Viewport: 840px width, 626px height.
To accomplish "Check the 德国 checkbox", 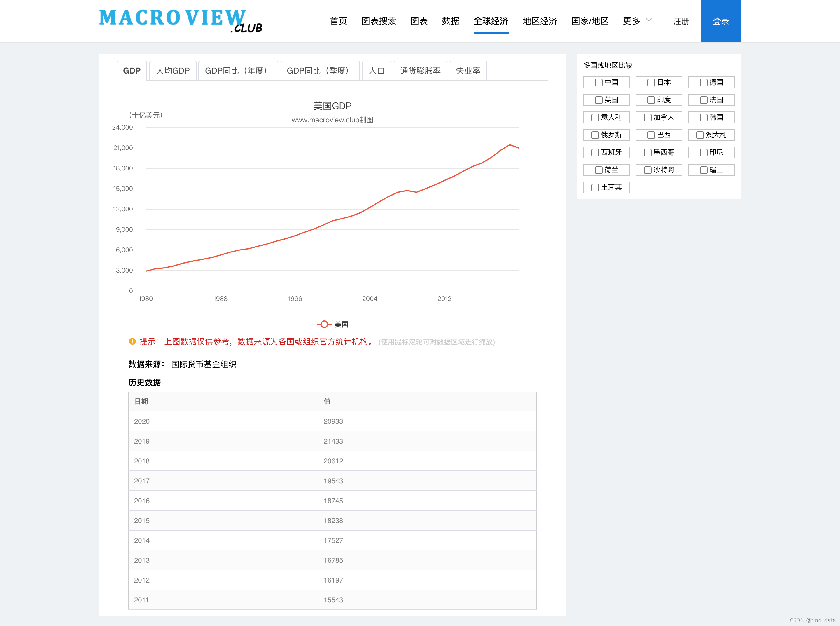I will point(704,83).
